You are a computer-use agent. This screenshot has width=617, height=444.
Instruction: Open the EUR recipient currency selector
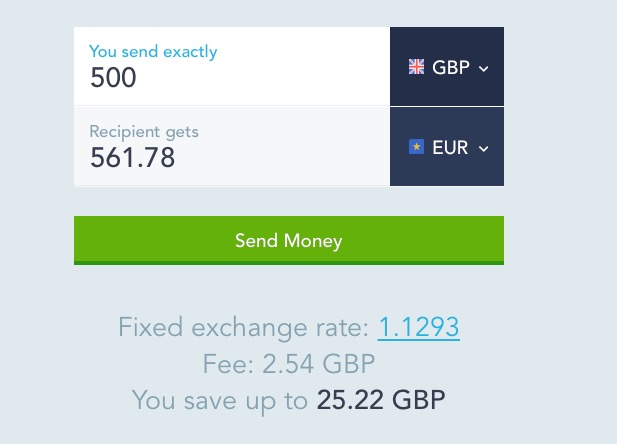click(x=447, y=147)
